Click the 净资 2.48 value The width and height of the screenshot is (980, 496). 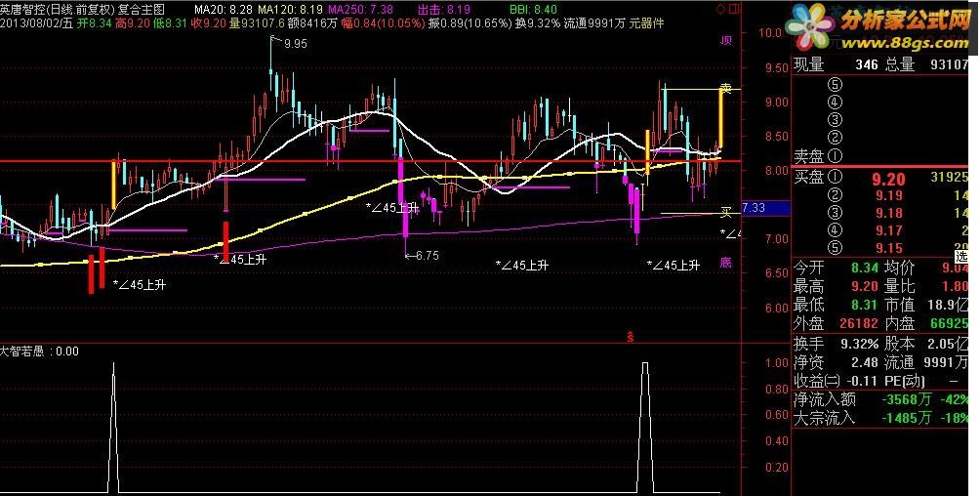coord(865,362)
